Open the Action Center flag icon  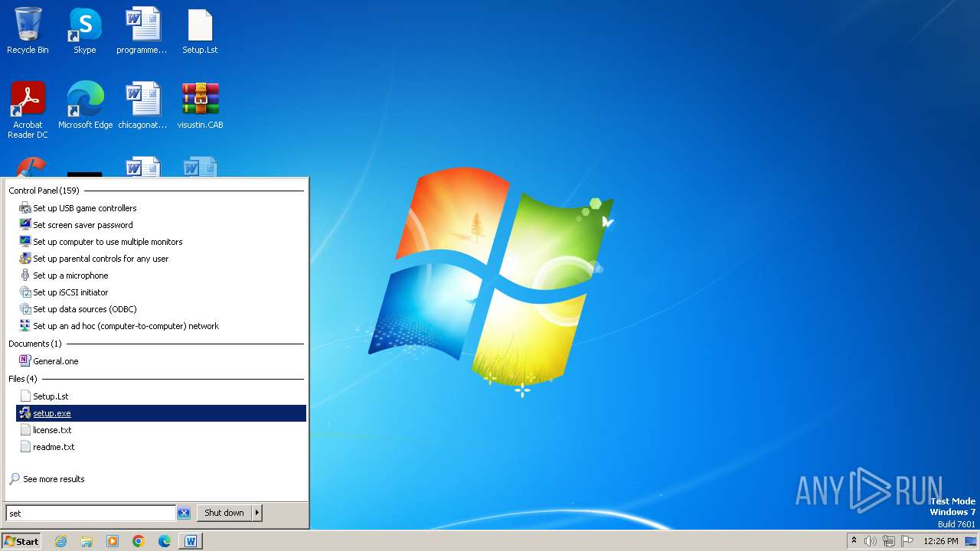click(907, 541)
